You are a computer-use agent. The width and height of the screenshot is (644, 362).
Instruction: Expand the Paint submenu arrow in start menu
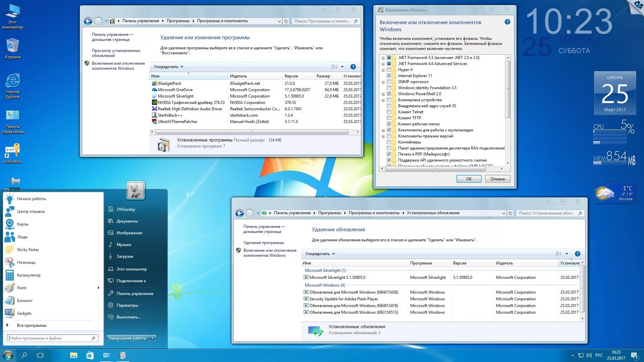pos(98,288)
